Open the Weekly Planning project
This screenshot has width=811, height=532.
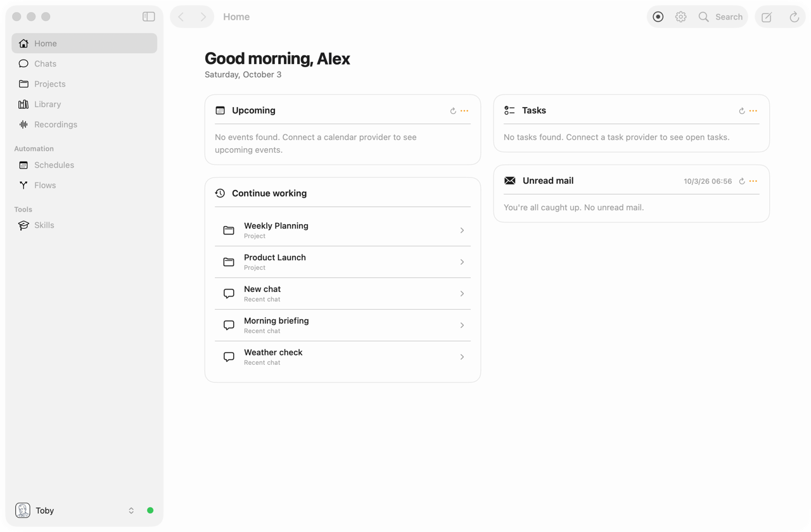click(343, 231)
